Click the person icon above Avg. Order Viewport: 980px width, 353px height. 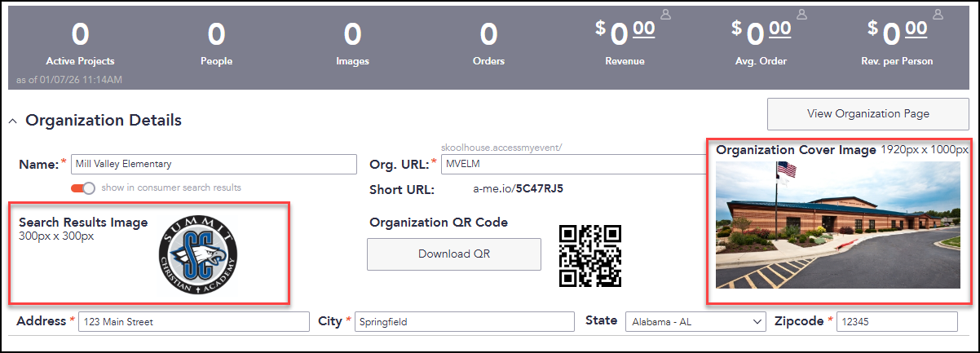coord(801,14)
